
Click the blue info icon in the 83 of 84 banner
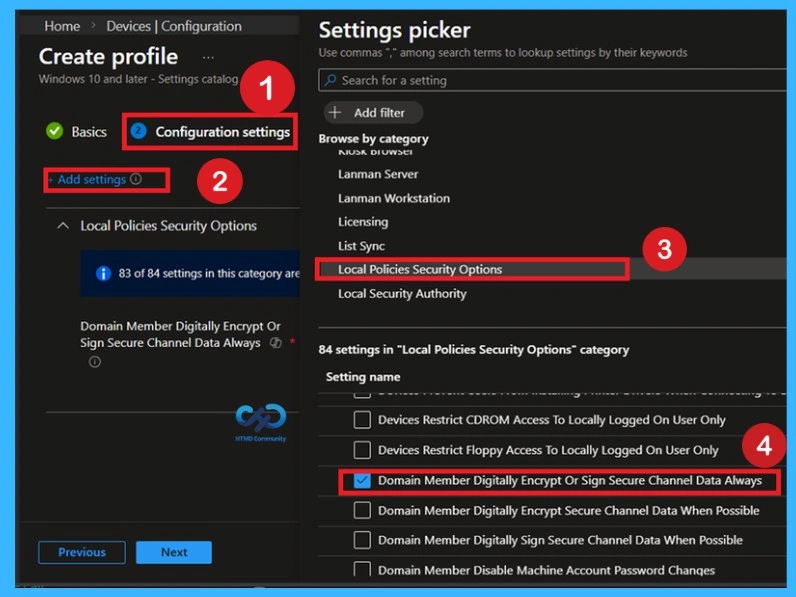(104, 274)
